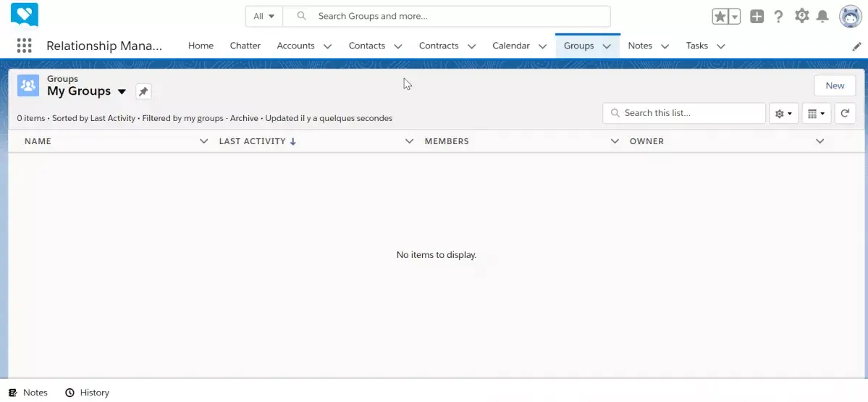This screenshot has width=868, height=402.
Task: Open MEMBERS column actions chevron
Action: point(615,141)
